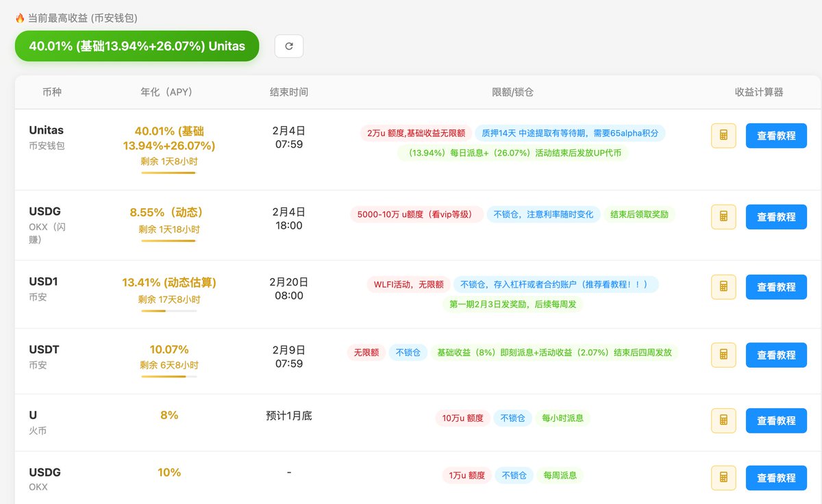
Task: Click the 结束时间 column header
Action: (289, 92)
